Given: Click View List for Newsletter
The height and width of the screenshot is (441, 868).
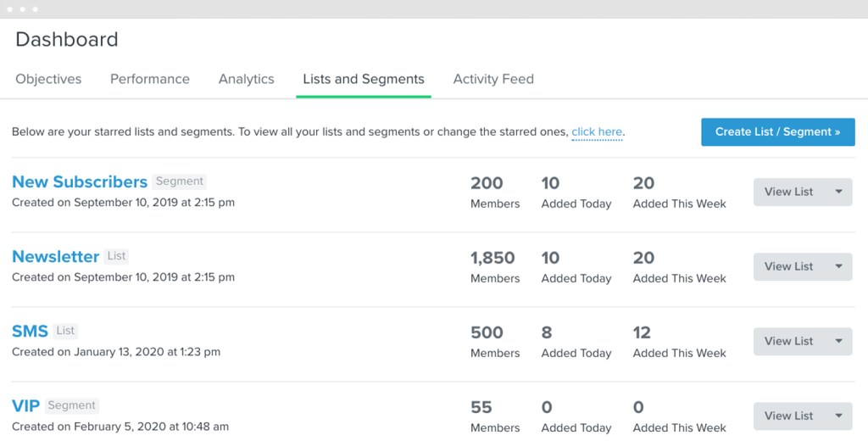Looking at the screenshot, I should tap(788, 266).
